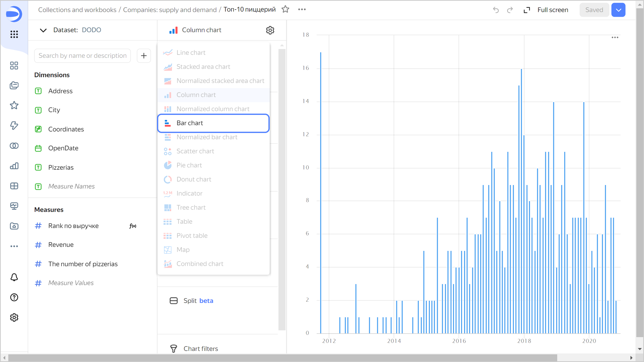644x362 pixels.
Task: Collapse the Dataset DODO panel chevron
Action: click(43, 30)
